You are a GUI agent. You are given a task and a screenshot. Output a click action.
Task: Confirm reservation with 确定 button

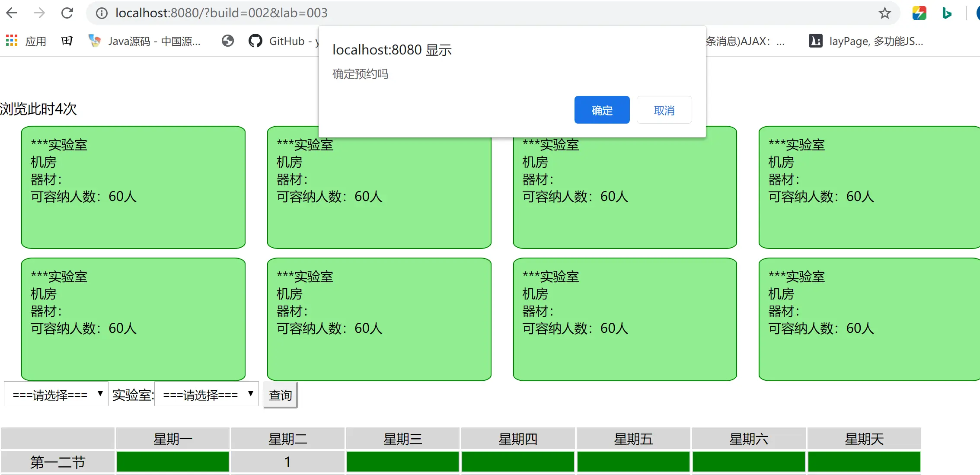point(602,110)
